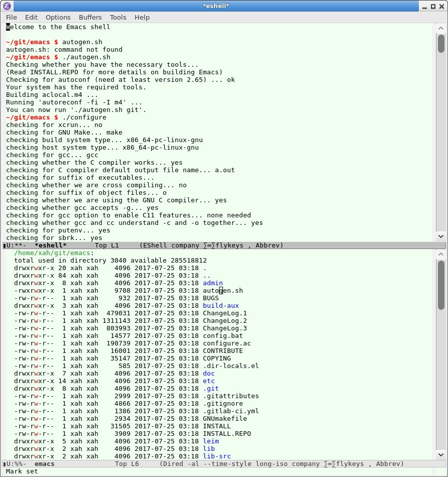Viewport: 448px width, 477px height.
Task: Click the current directory '.' entry
Action: (x=205, y=268)
